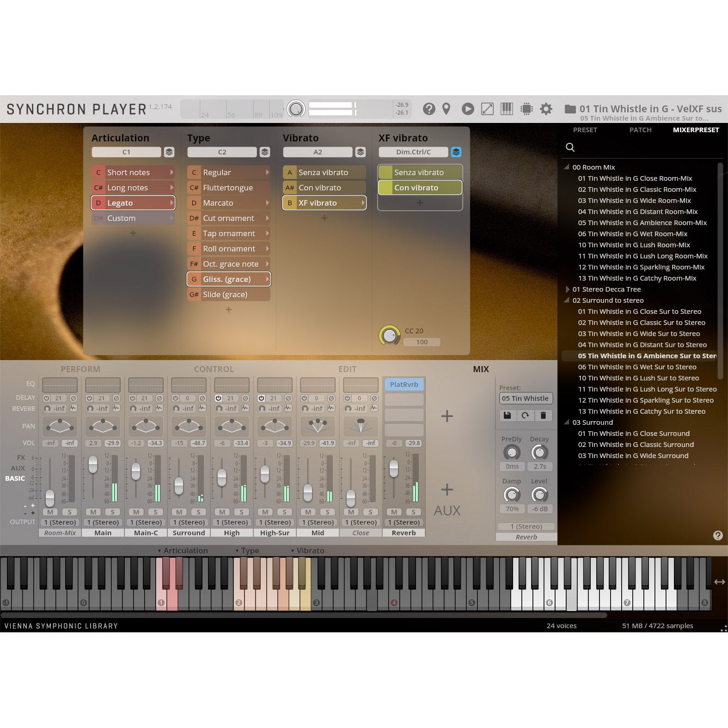Collapse the 03 Surround folder
The width and height of the screenshot is (728, 728).
[x=567, y=422]
